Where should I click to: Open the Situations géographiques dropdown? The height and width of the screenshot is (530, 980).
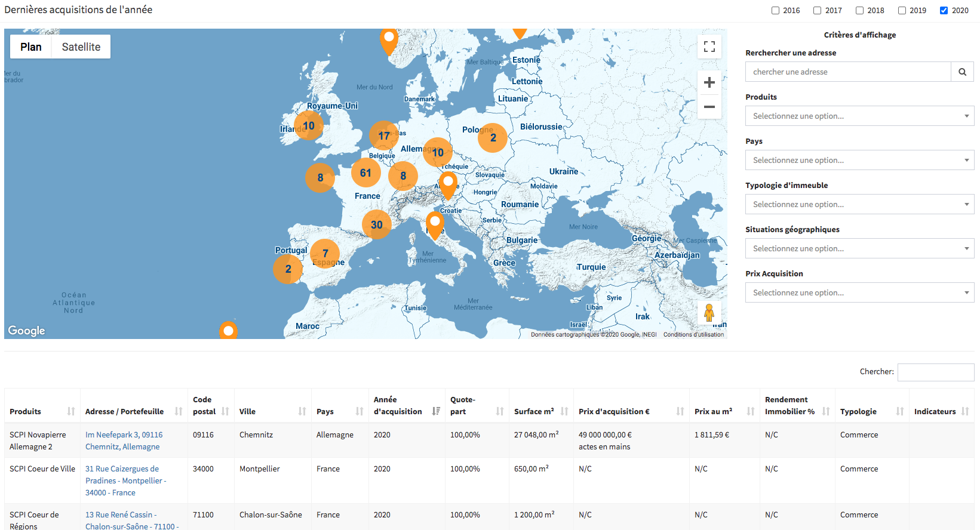click(859, 248)
